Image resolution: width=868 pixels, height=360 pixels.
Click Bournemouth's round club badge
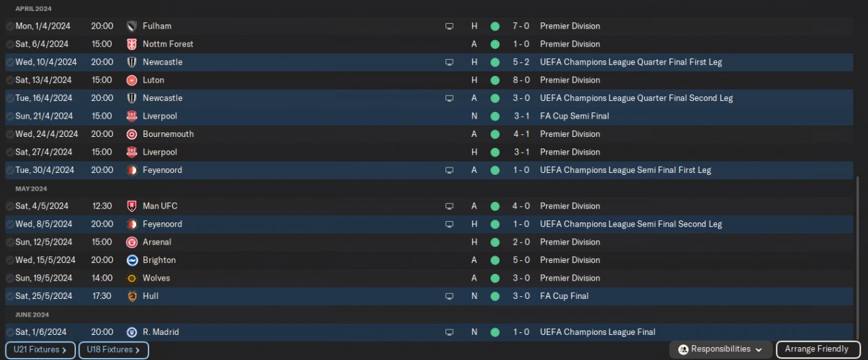pyautogui.click(x=132, y=134)
